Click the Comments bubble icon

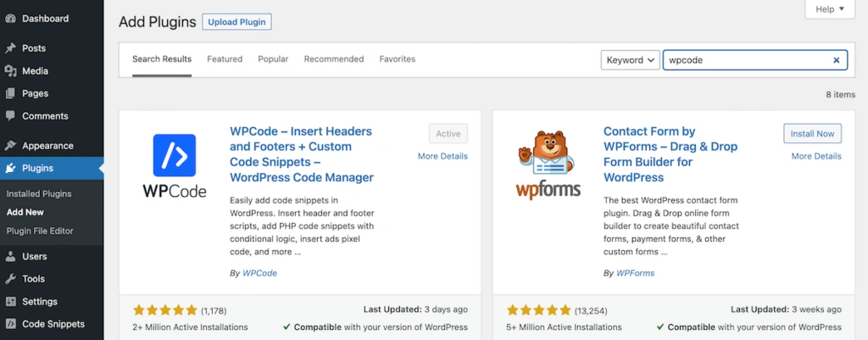coord(10,116)
